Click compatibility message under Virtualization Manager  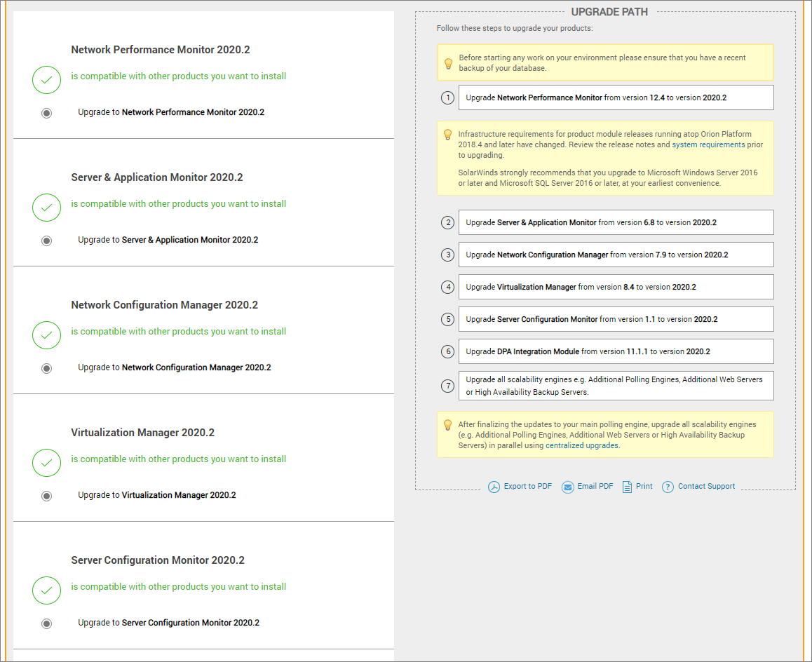(x=179, y=459)
